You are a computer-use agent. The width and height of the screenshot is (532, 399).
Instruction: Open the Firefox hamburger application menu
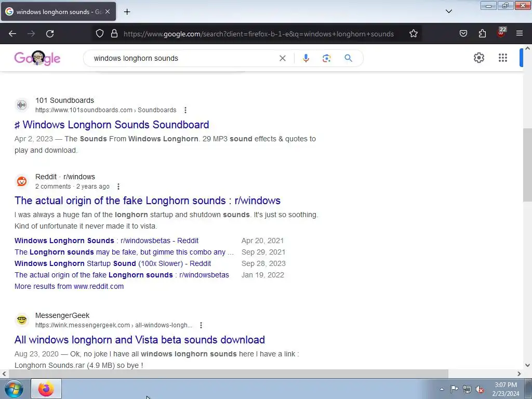520,34
